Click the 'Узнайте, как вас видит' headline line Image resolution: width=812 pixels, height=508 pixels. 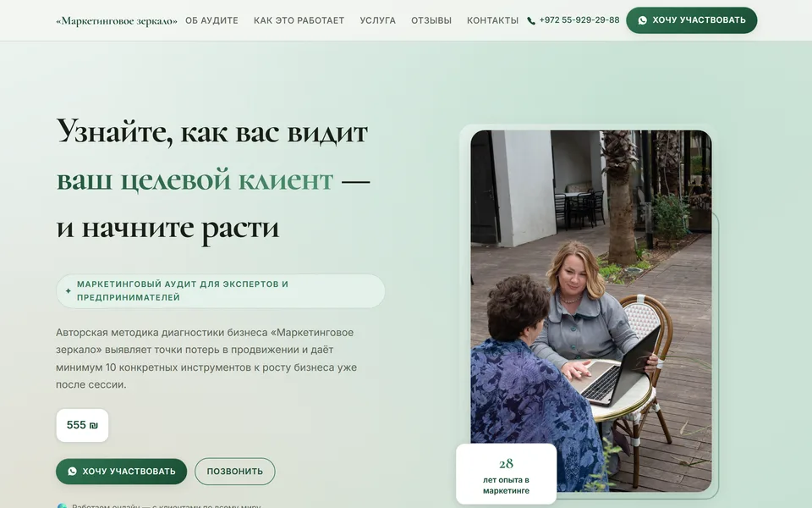pyautogui.click(x=211, y=132)
